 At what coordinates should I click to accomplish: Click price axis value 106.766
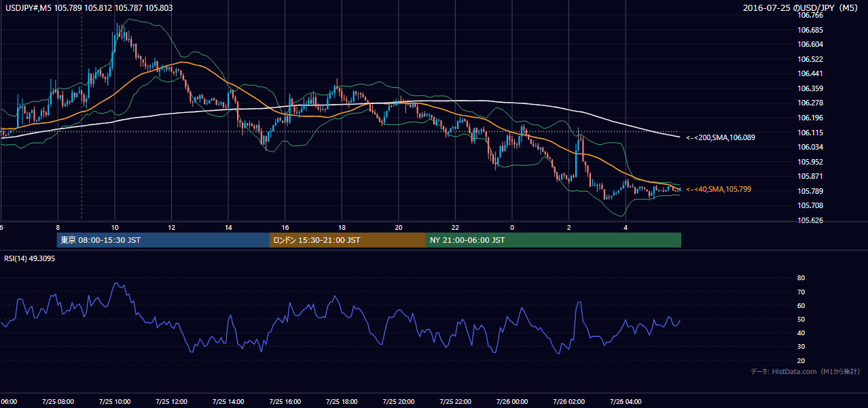click(x=810, y=15)
